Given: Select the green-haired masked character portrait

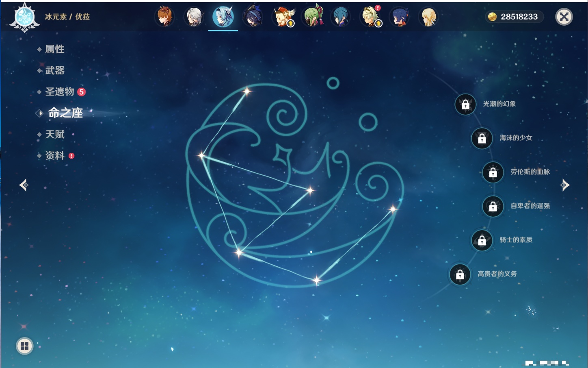Looking at the screenshot, I should (x=312, y=17).
